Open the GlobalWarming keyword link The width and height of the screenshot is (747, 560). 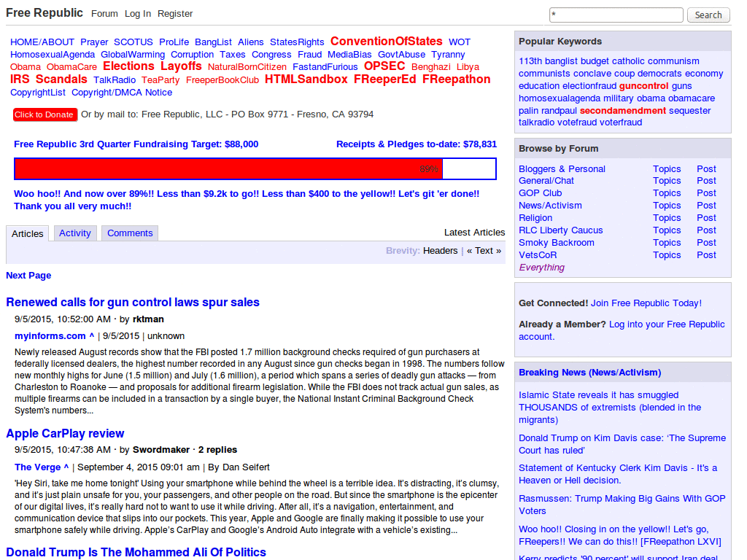[x=133, y=55]
